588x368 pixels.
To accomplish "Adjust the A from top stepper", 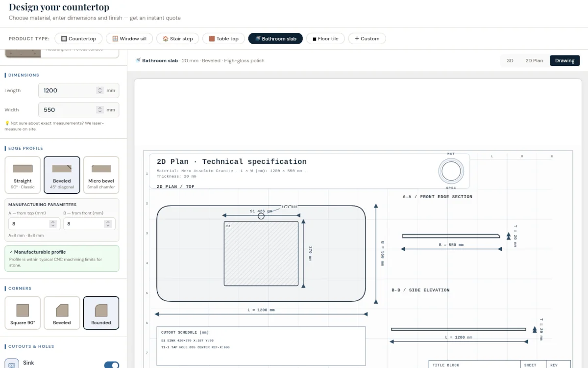I will (x=53, y=224).
